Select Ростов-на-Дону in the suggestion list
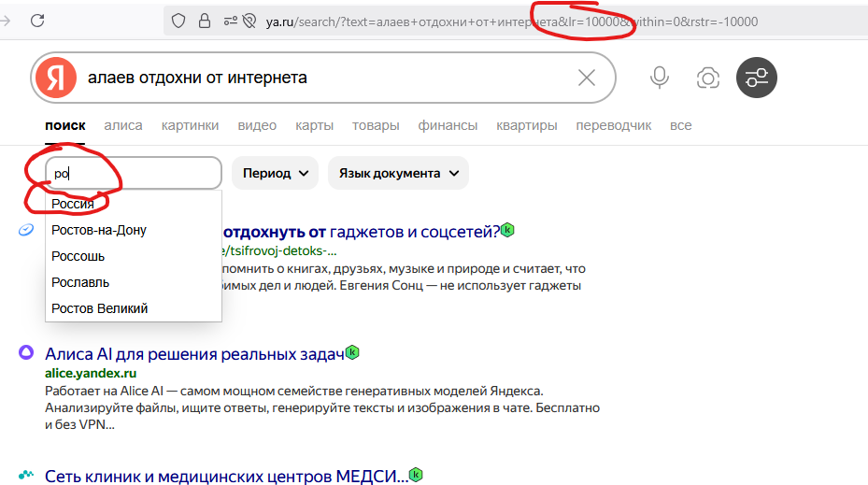 [99, 230]
